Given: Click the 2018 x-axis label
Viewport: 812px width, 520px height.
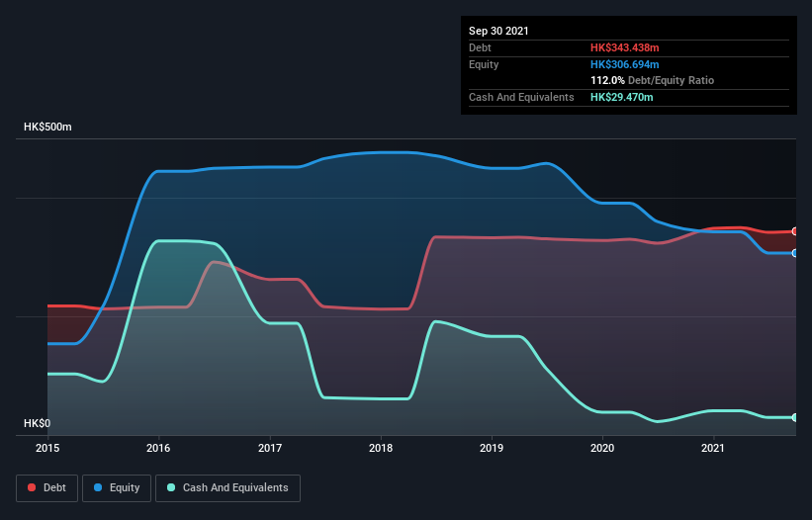Looking at the screenshot, I should 381,448.
